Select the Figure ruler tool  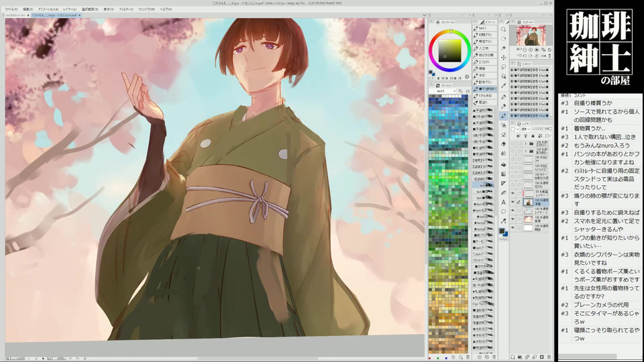point(504,183)
